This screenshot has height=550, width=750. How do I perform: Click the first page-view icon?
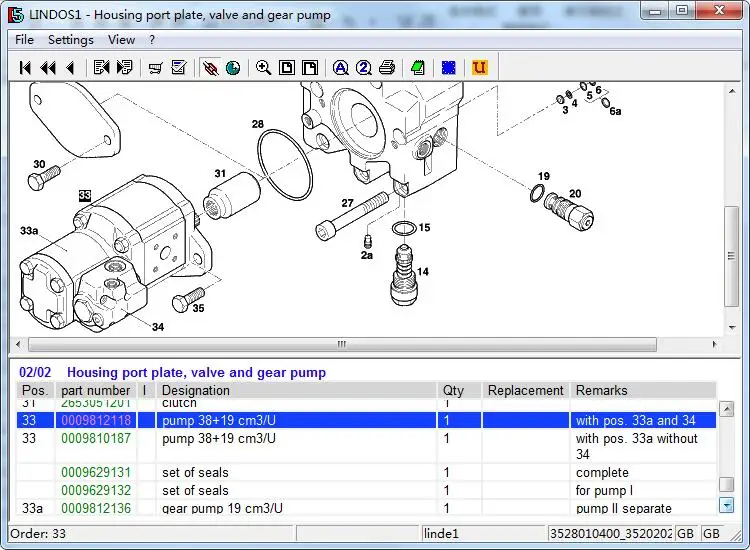click(x=287, y=67)
